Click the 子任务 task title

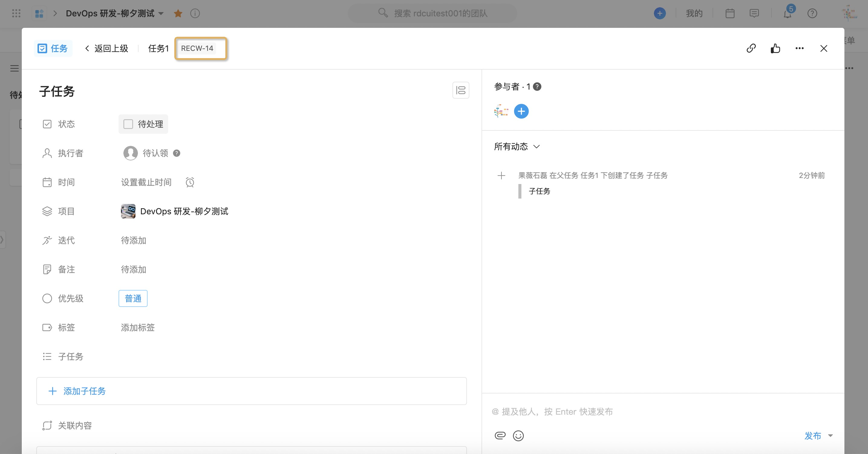point(57,91)
